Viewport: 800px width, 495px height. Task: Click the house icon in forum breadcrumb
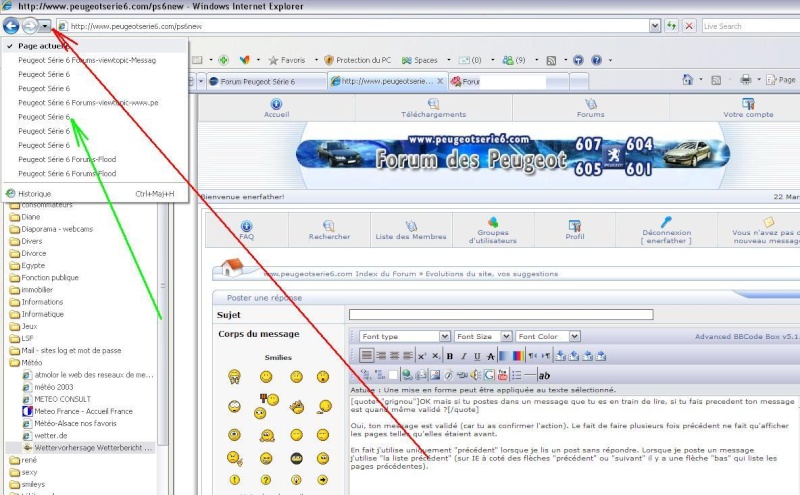click(232, 266)
